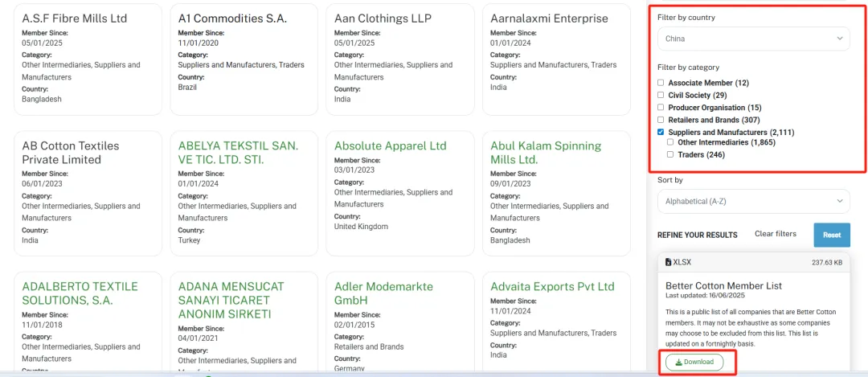
Task: Expand the Sort by Alphabetical dropdown
Action: [753, 201]
